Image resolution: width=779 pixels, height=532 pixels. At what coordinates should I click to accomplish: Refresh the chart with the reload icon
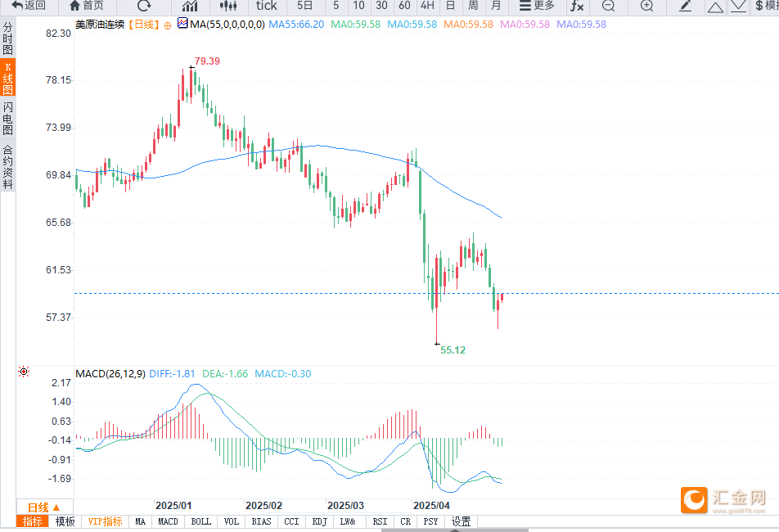(x=144, y=6)
